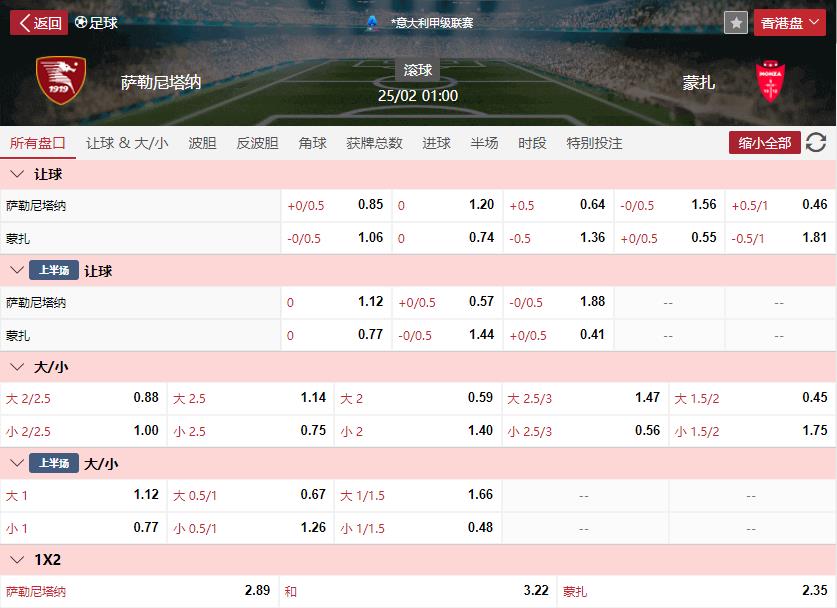This screenshot has width=837, height=608.
Task: Collapse the 大/小 section
Action: tap(16, 367)
